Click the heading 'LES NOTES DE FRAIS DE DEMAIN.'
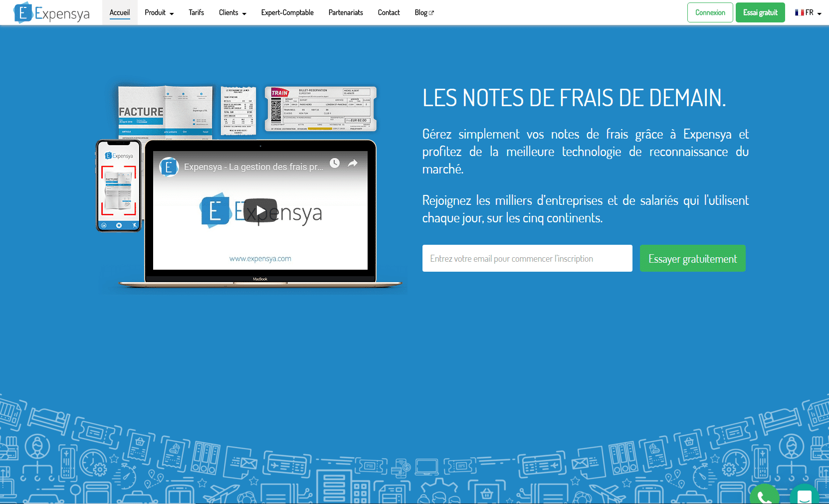The image size is (829, 504). [574, 98]
